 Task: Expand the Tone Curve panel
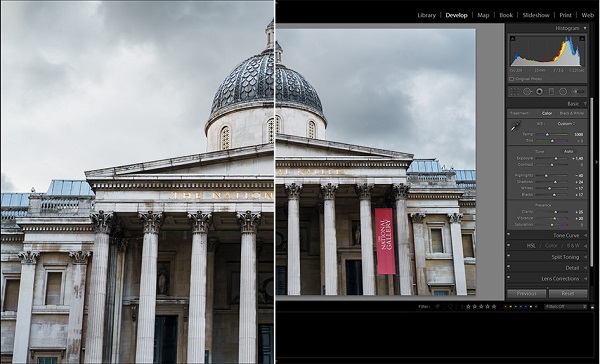(585, 235)
